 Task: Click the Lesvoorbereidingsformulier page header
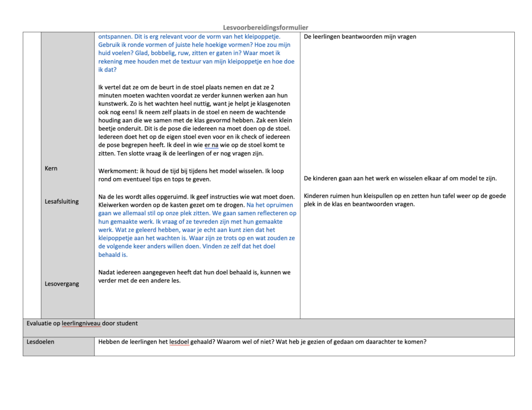click(265, 28)
